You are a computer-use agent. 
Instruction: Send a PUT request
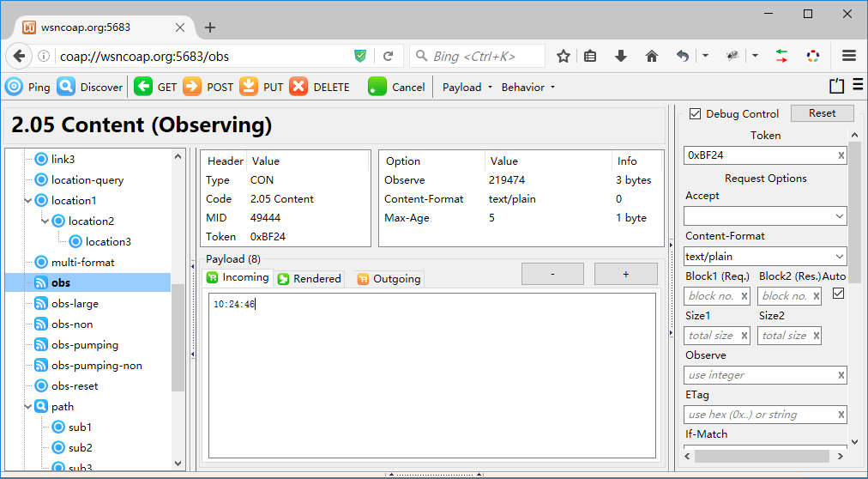tap(262, 87)
